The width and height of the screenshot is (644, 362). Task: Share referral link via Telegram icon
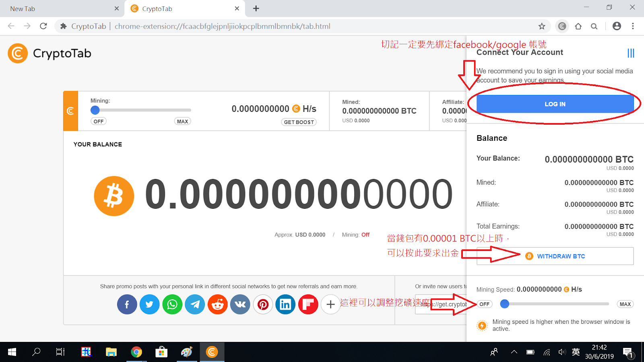(x=195, y=304)
